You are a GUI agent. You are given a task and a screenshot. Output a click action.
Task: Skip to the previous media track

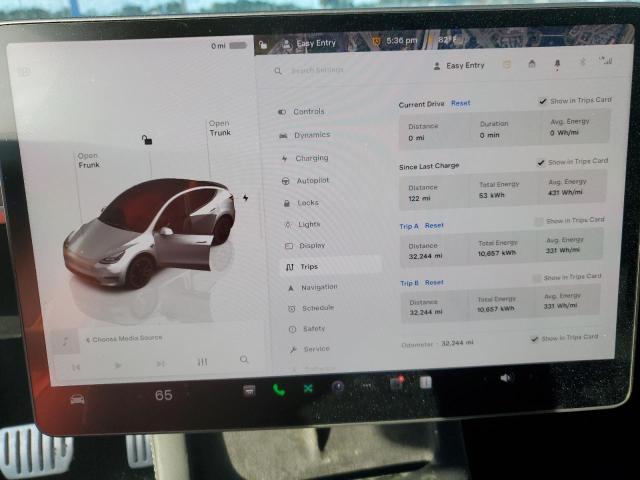coord(76,368)
